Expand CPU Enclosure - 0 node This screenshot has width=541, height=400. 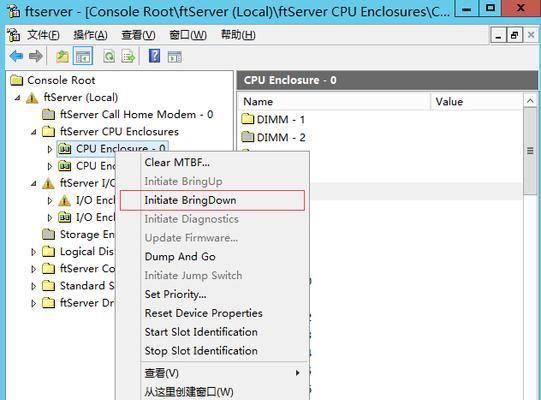pyautogui.click(x=50, y=149)
